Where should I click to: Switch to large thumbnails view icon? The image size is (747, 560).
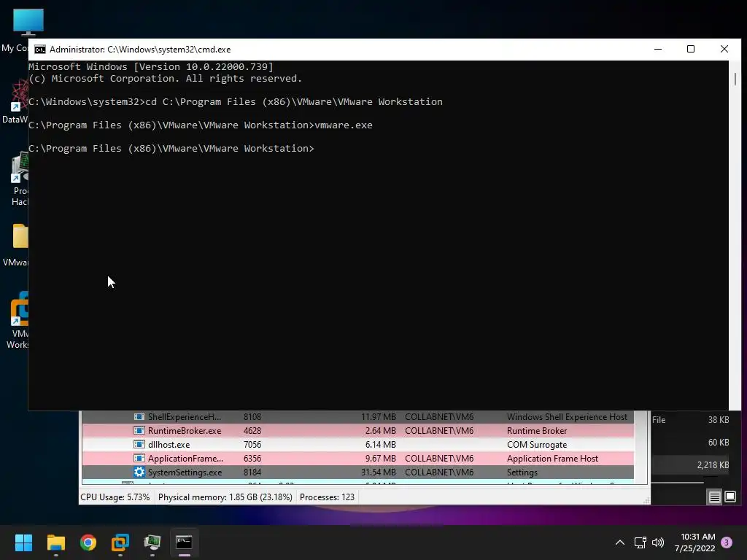730,497
